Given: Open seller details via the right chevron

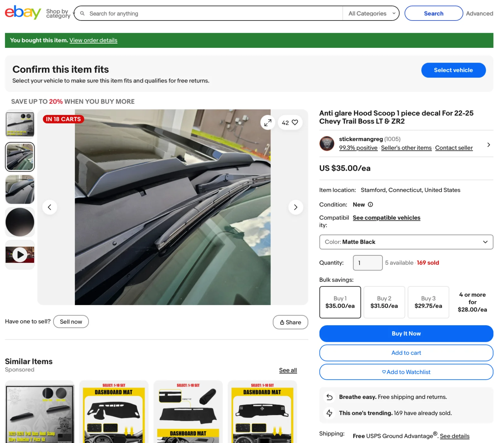Looking at the screenshot, I should 489,145.
